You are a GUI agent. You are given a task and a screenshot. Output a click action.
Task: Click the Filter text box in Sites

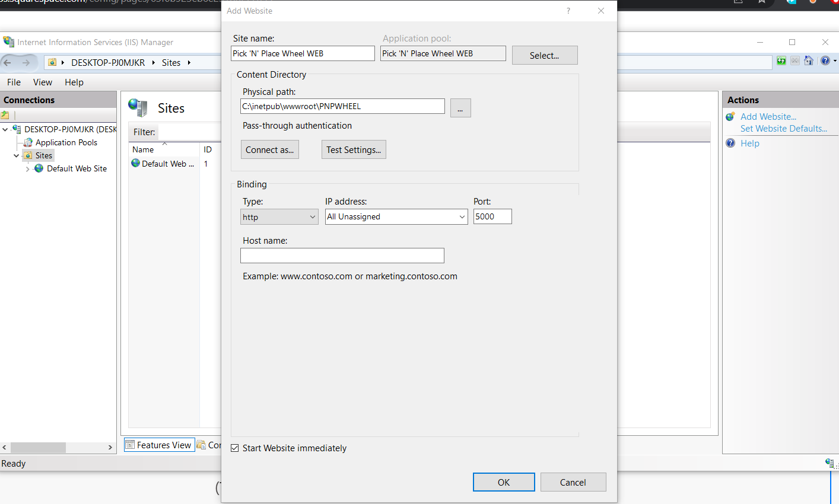click(189, 132)
